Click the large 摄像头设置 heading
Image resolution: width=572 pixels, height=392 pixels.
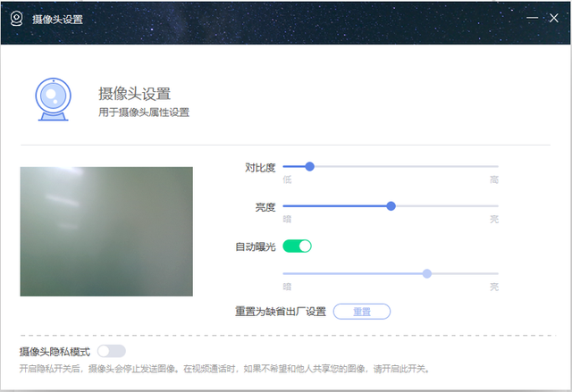click(135, 94)
